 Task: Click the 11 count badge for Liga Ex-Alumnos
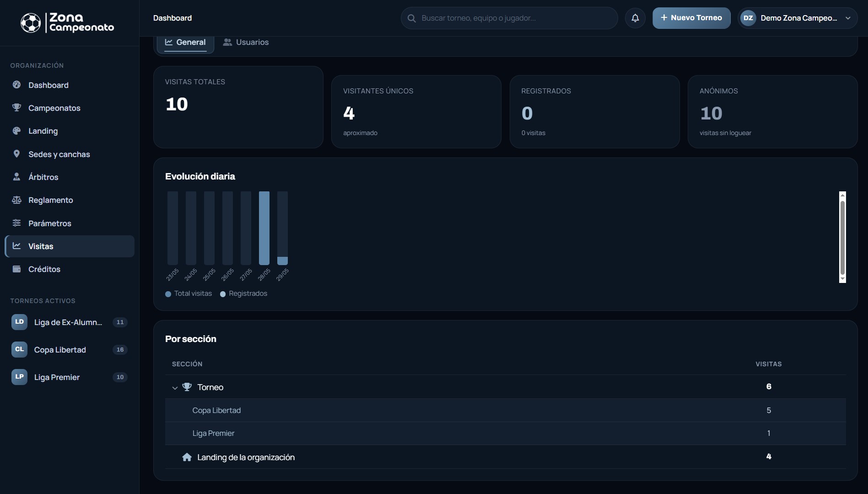pyautogui.click(x=120, y=322)
